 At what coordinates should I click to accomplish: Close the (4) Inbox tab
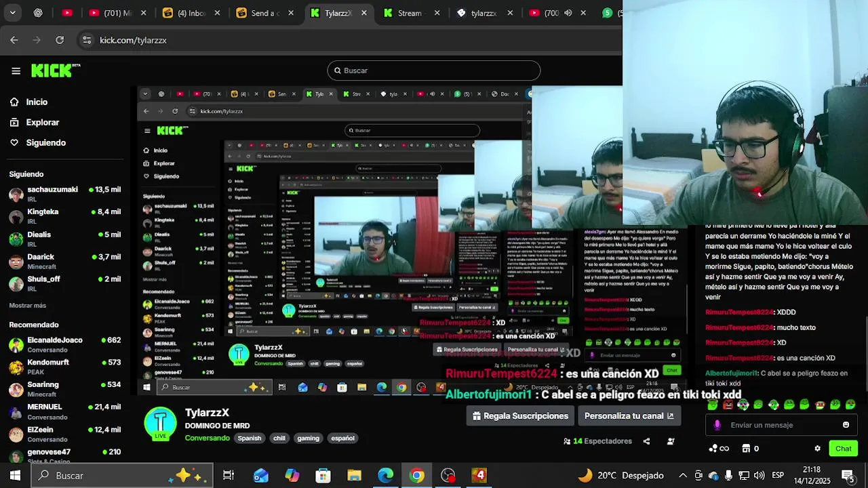tap(217, 13)
